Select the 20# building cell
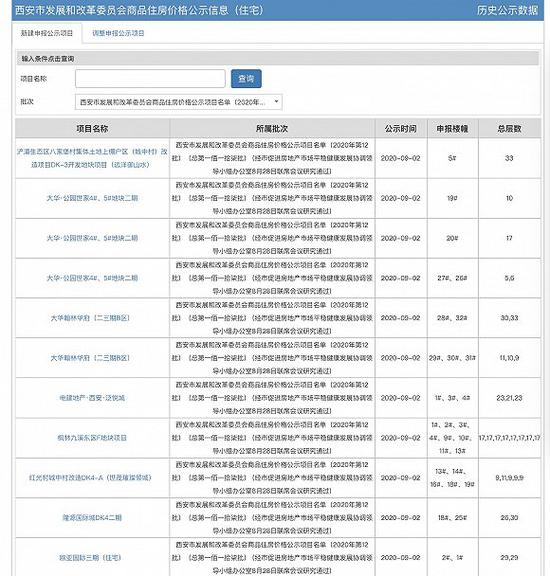The width and height of the screenshot is (550, 576). tap(452, 238)
